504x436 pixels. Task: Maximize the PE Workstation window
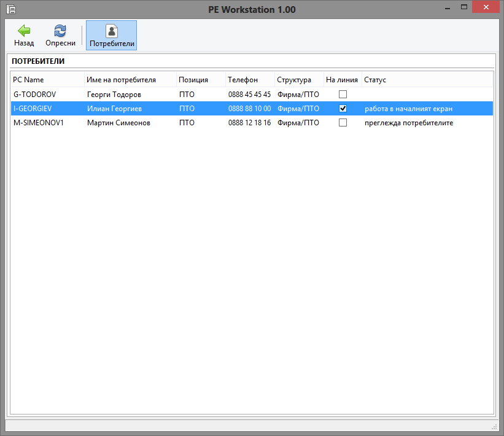(x=465, y=7)
